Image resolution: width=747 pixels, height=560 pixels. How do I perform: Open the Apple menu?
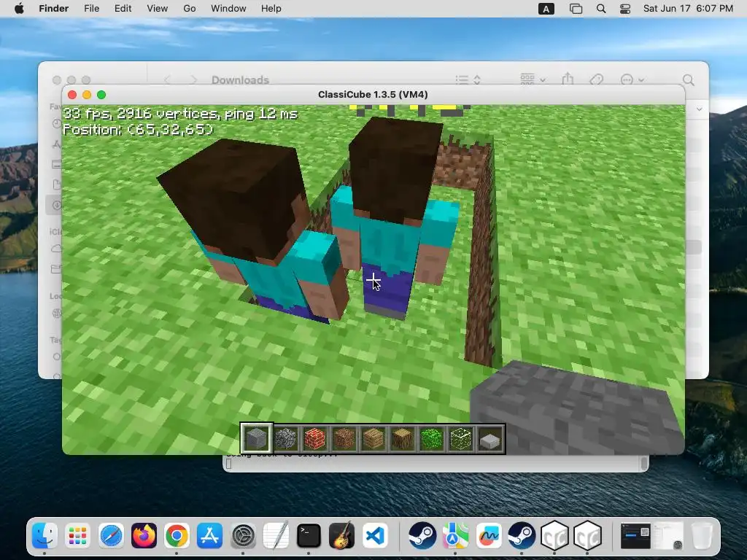(19, 9)
